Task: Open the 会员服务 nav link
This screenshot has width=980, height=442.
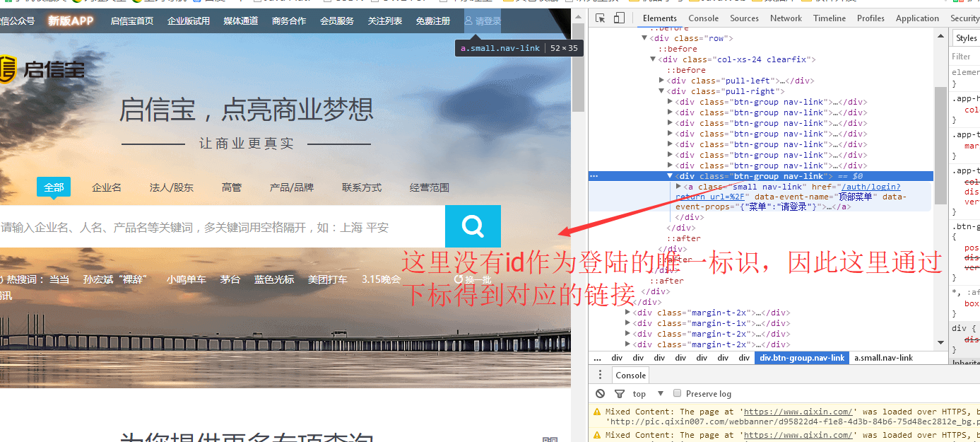Action: click(337, 21)
